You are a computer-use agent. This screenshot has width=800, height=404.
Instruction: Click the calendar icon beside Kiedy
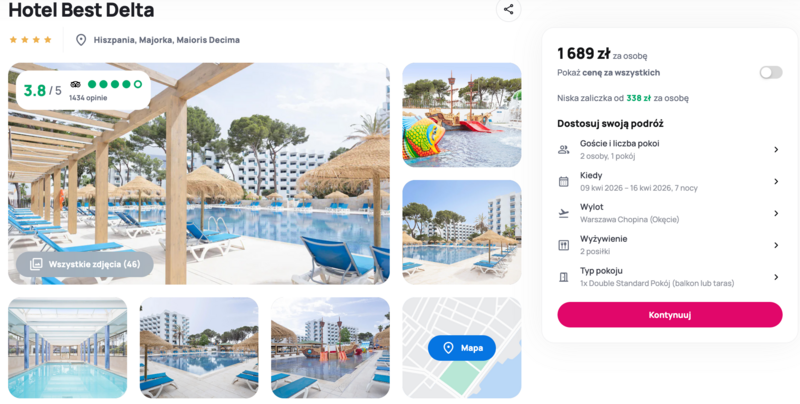563,182
